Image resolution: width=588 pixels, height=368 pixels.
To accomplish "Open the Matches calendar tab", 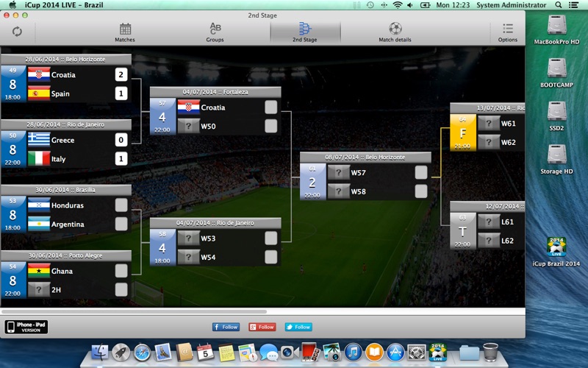I will pyautogui.click(x=125, y=32).
